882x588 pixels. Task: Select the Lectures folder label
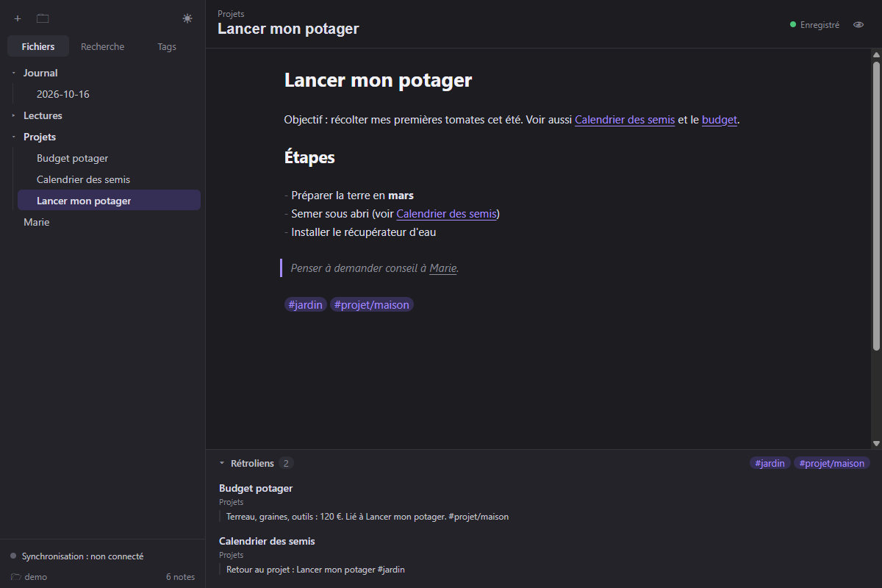(x=43, y=115)
